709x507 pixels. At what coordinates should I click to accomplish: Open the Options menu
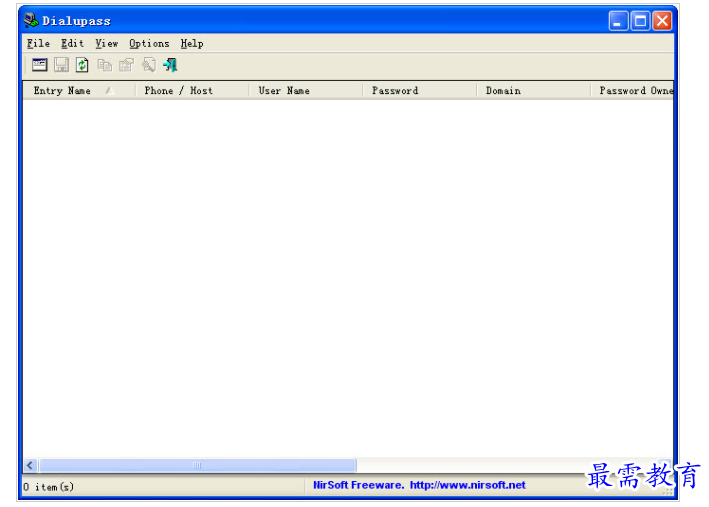click(x=149, y=43)
